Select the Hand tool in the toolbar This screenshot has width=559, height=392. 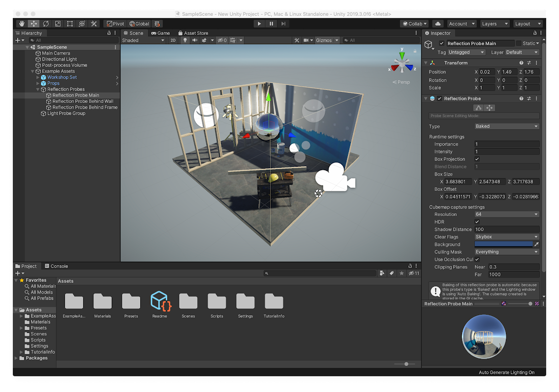pos(22,24)
